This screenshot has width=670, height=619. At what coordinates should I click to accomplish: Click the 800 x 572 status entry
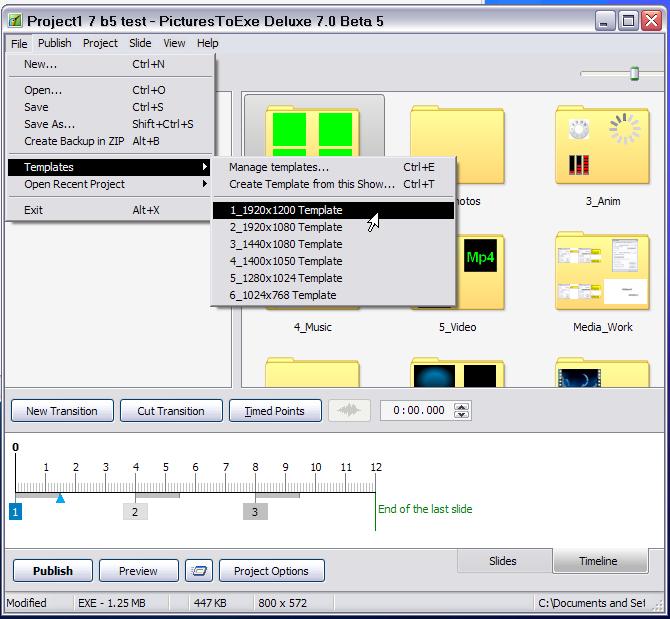tap(283, 603)
